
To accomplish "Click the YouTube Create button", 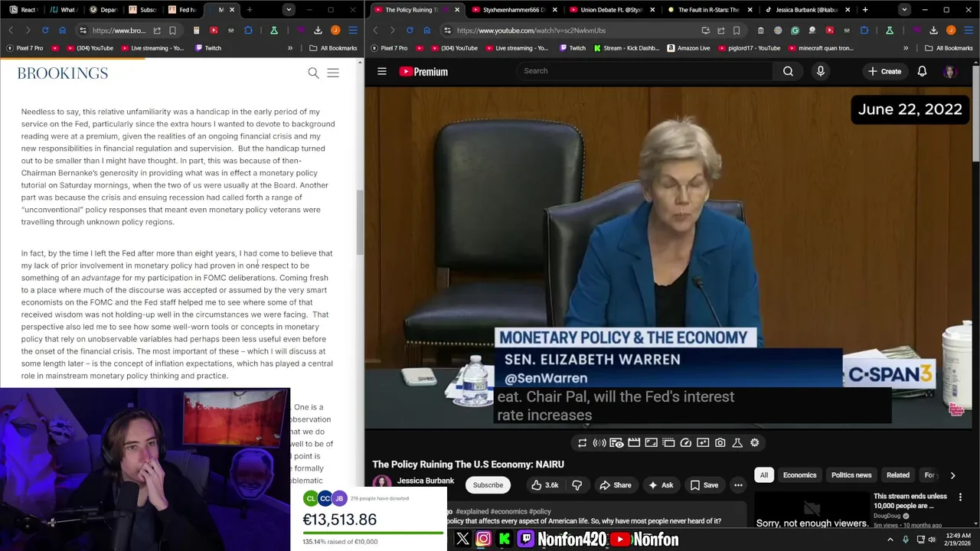I will coord(884,71).
